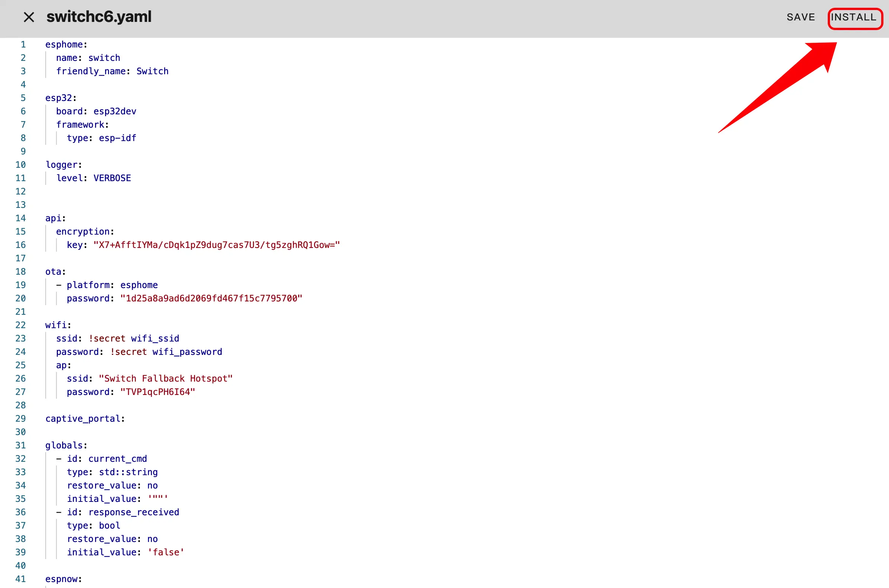Click the VERBOSE logger level value
Viewport: 889px width, 588px height.
[112, 178]
